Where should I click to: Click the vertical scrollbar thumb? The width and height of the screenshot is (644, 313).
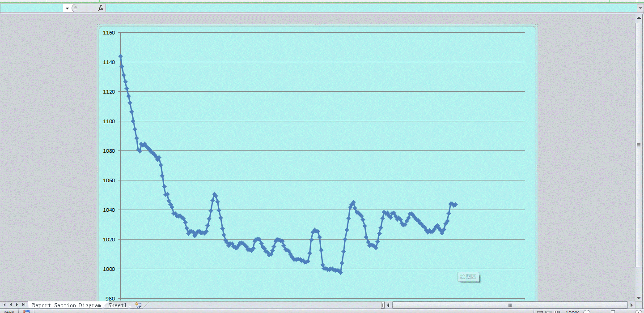[639, 144]
